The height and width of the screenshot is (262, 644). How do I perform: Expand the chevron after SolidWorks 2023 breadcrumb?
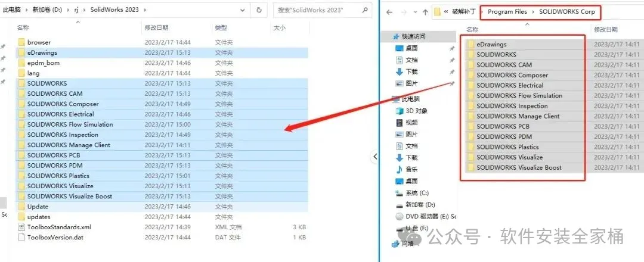[145, 10]
